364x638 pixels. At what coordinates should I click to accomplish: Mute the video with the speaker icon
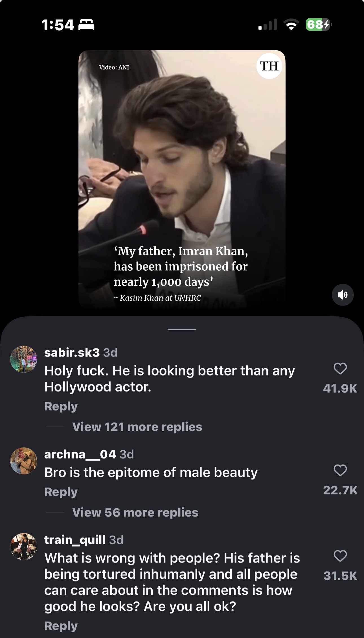[343, 295]
